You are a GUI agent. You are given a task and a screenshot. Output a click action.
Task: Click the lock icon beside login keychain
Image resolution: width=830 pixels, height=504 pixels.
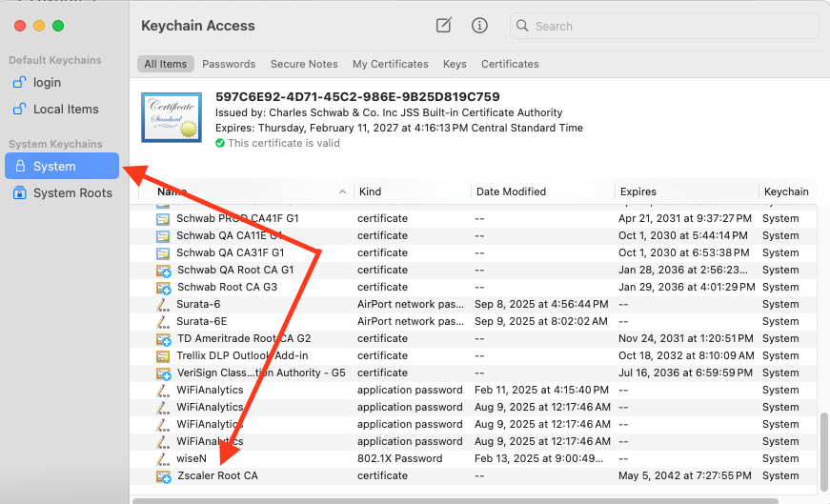[x=20, y=83]
